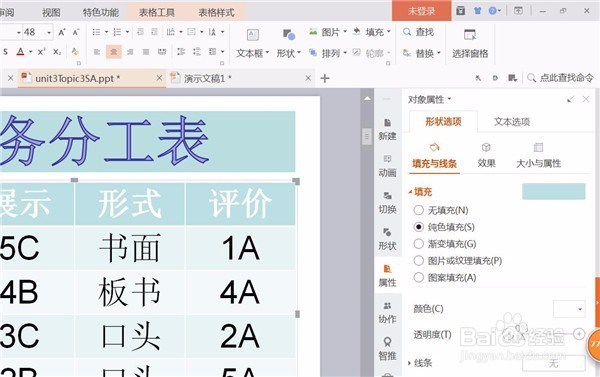Image resolution: width=600 pixels, height=377 pixels.
Task: Open the 颜色(C) color dropdown
Action: [x=569, y=309]
